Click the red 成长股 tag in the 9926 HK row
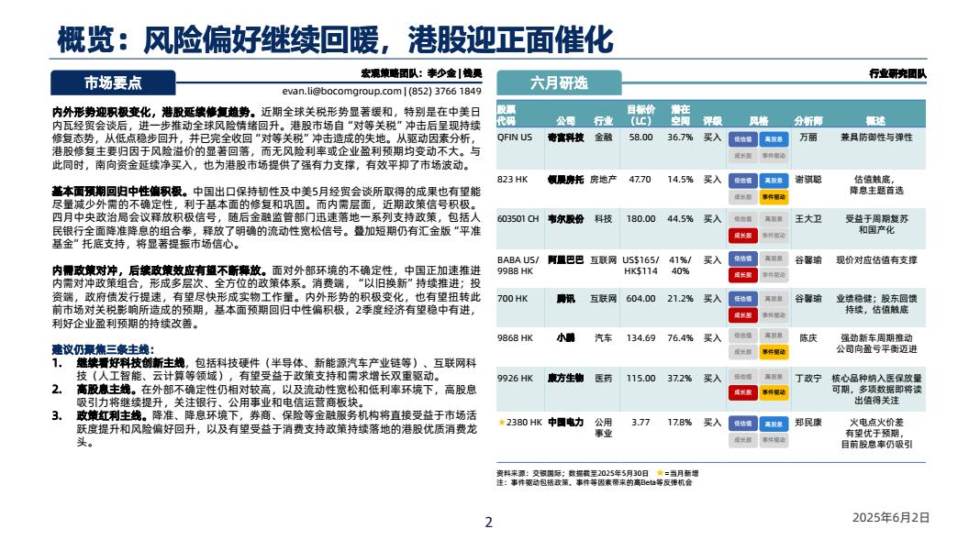 [x=743, y=393]
